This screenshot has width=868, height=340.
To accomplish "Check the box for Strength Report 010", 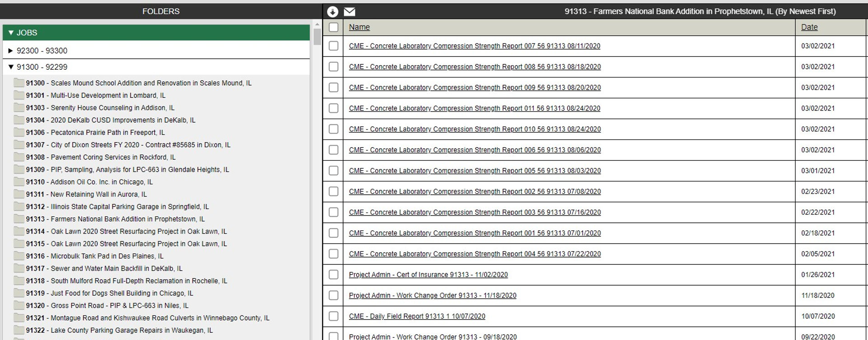I will (333, 129).
